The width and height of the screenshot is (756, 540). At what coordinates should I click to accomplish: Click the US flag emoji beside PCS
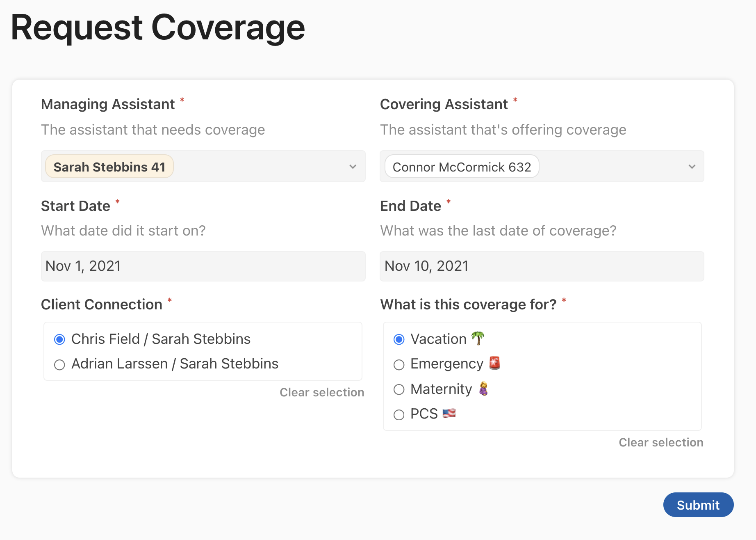(449, 413)
